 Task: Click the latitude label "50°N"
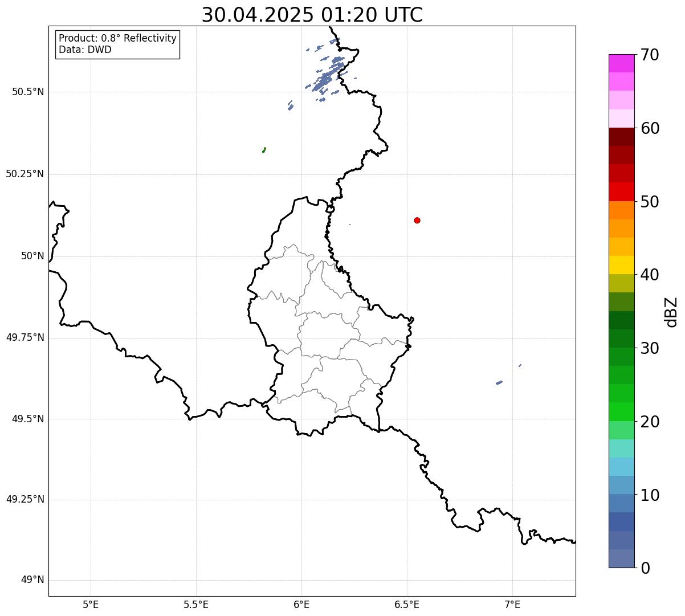(x=32, y=256)
